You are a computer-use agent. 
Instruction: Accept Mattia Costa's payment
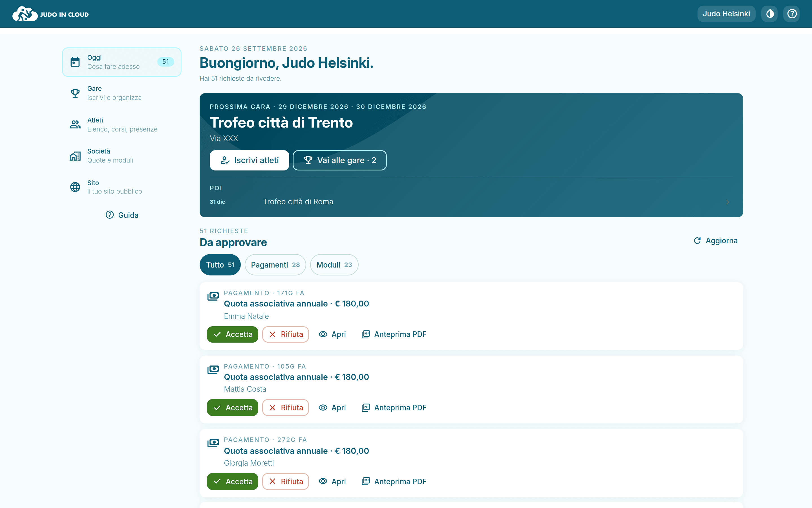pos(233,408)
